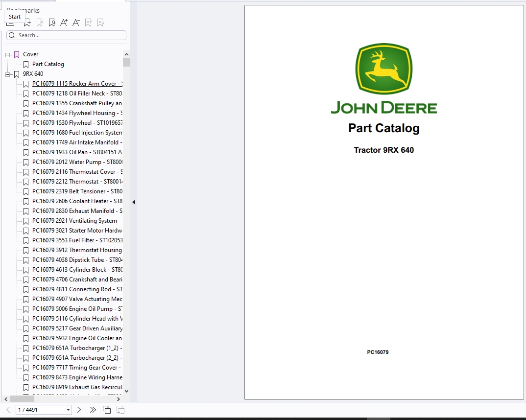This screenshot has width=526, height=420.
Task: Click the horizontal scrollbar thumb in bookmarks panel
Action: [22, 399]
